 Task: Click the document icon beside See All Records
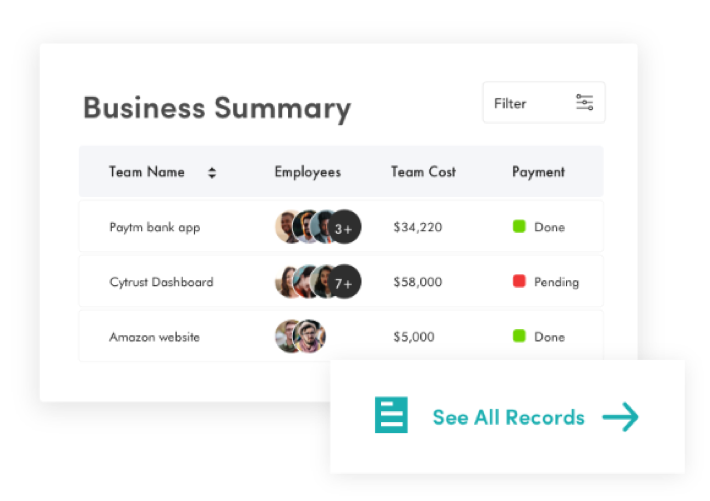pyautogui.click(x=391, y=415)
